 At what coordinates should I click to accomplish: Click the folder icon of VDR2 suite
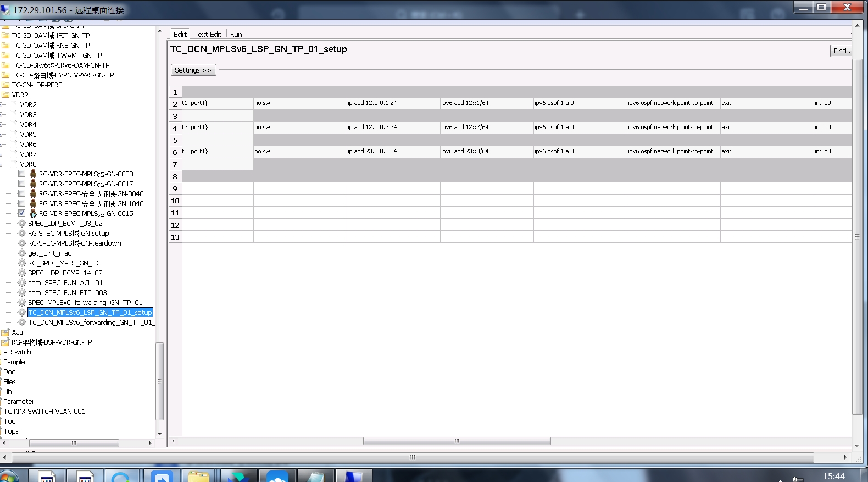(x=5, y=95)
